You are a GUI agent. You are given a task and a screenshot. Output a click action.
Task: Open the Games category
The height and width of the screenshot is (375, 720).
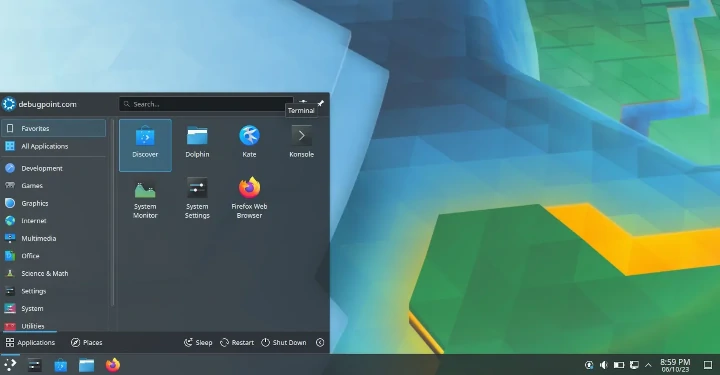(53, 186)
